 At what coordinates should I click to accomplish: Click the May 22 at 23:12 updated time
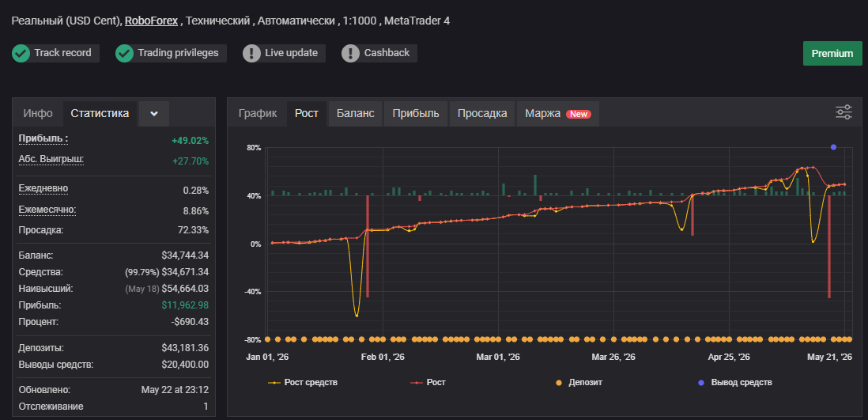pyautogui.click(x=175, y=390)
